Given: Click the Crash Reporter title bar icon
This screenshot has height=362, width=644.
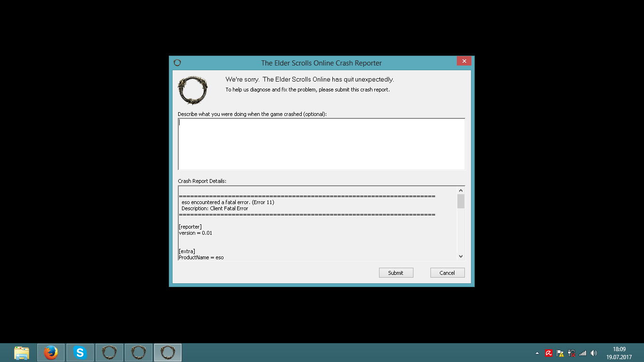Looking at the screenshot, I should tap(177, 63).
